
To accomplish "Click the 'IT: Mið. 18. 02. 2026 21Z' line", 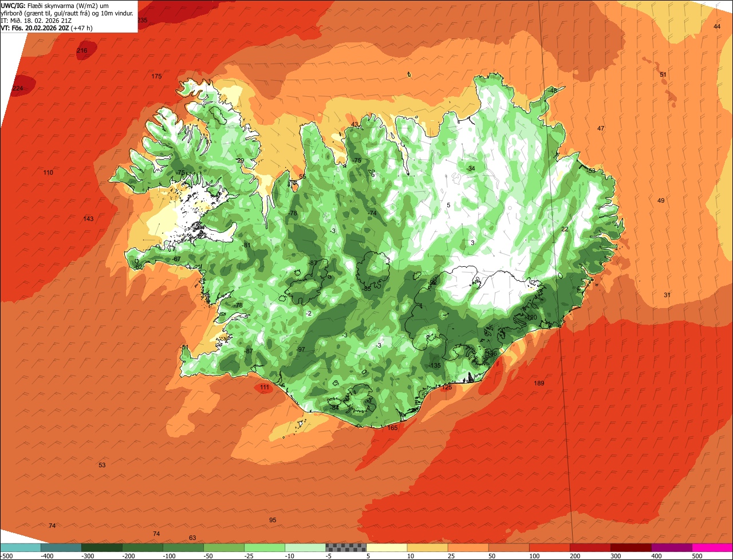I will pos(36,20).
